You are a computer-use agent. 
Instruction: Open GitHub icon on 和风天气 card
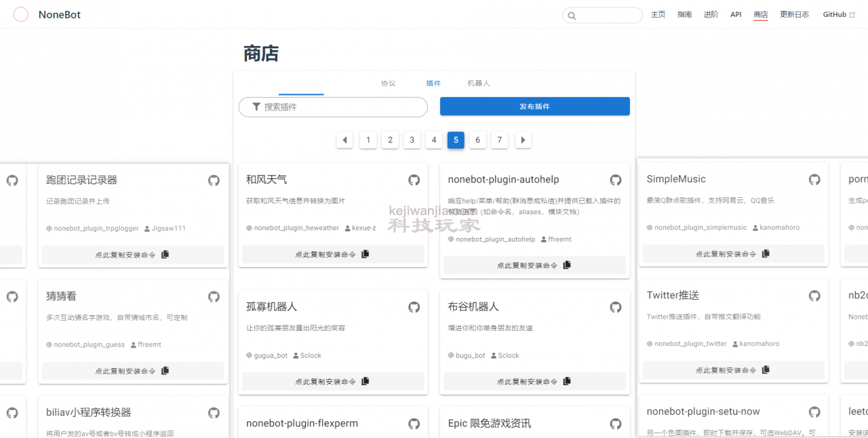[x=414, y=180]
